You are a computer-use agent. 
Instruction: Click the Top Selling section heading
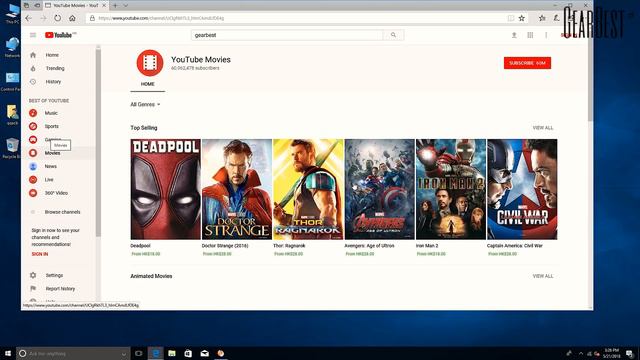tap(144, 128)
